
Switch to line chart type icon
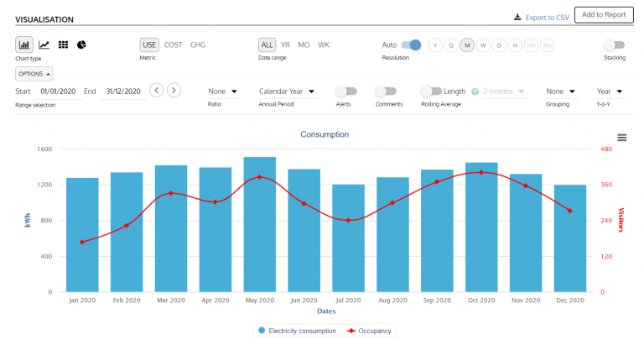click(x=44, y=44)
